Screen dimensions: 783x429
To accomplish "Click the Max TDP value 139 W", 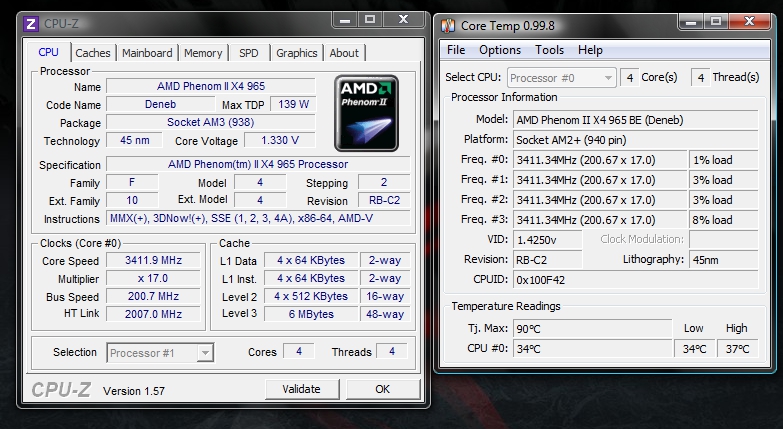I will coord(294,104).
